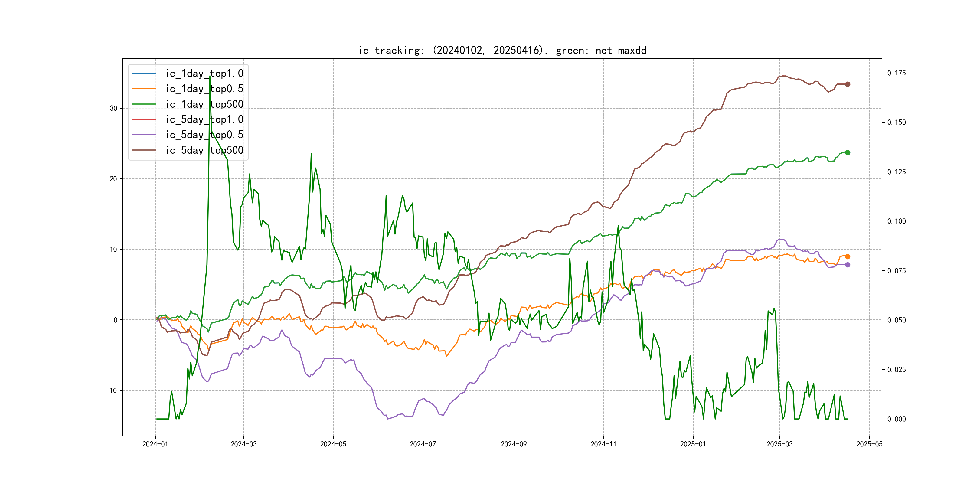This screenshot has height=490, width=980.
Task: Click the purple endpoint marker dot
Action: (848, 265)
